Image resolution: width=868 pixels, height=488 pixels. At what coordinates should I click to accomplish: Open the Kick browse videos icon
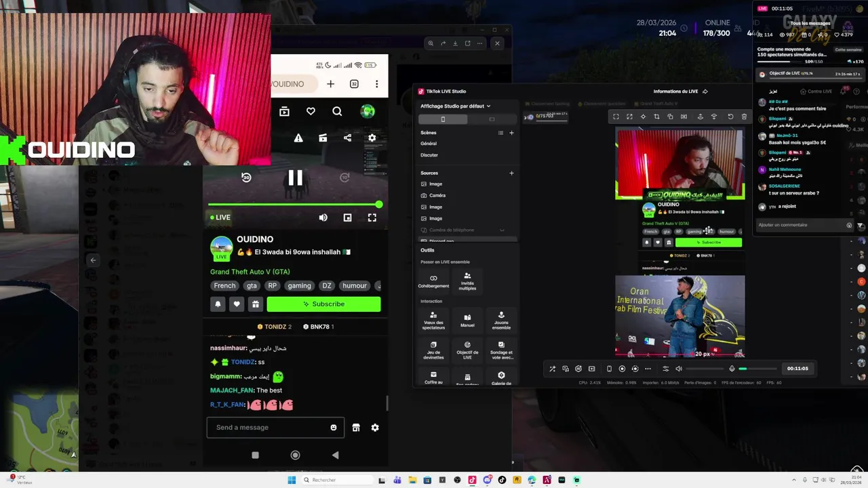(x=284, y=111)
